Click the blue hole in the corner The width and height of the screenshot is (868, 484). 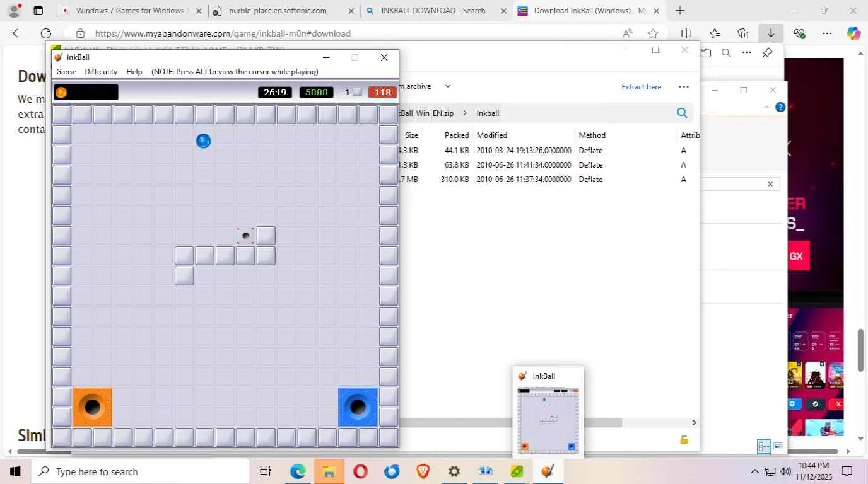pos(358,407)
